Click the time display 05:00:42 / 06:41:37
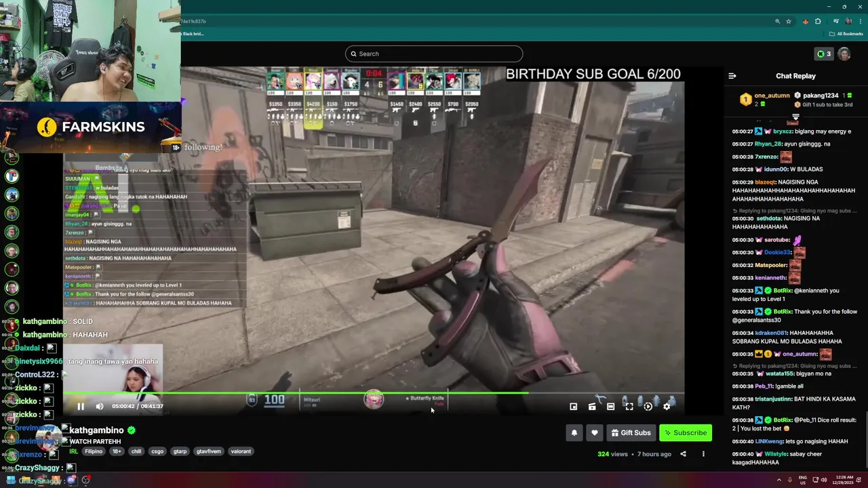Screen dimensions: 868x488 point(138,407)
